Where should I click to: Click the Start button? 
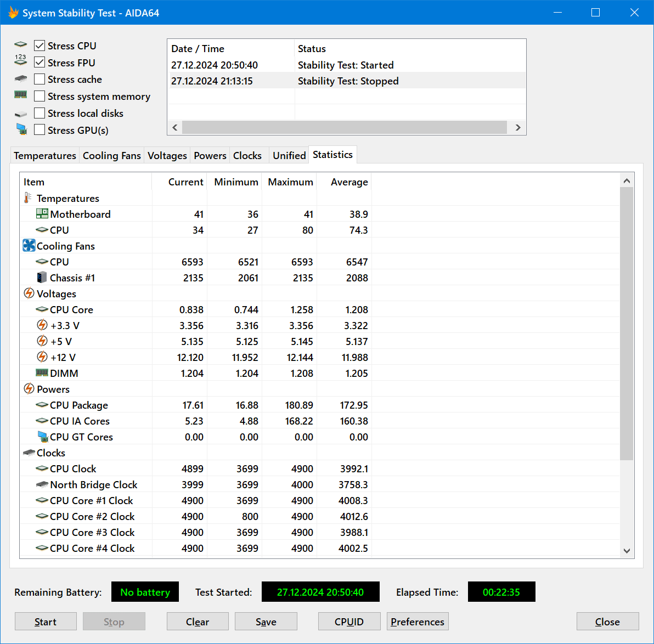[46, 622]
